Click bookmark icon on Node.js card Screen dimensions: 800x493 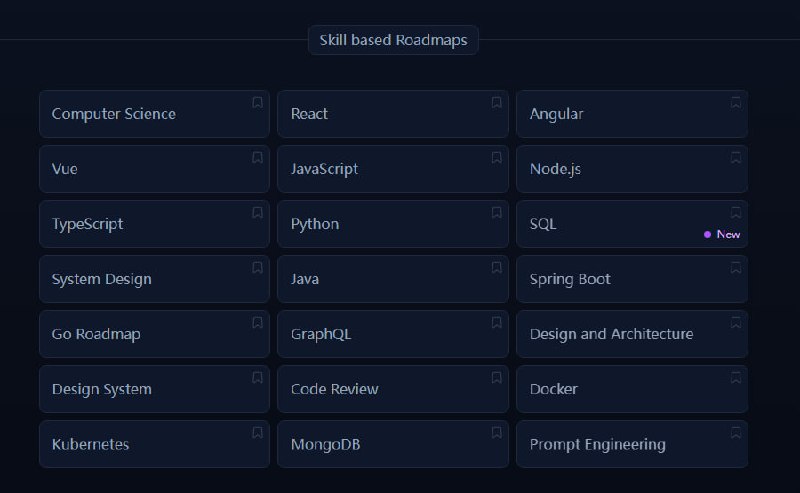(736, 157)
